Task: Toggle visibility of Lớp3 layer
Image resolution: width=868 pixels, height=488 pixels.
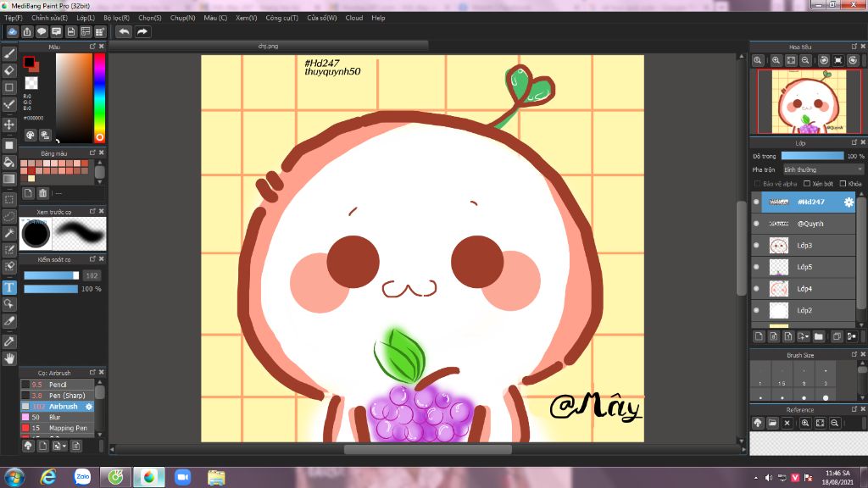Action: coord(756,245)
